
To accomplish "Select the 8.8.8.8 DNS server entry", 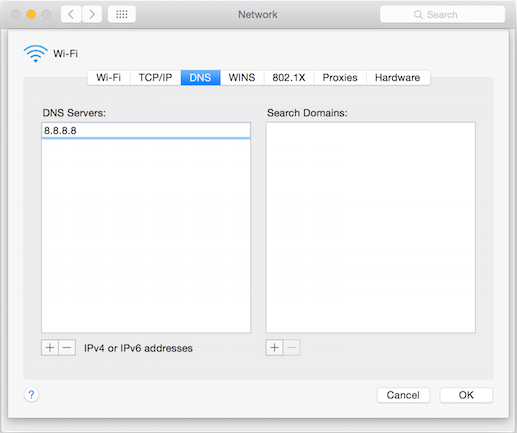I will (146, 130).
